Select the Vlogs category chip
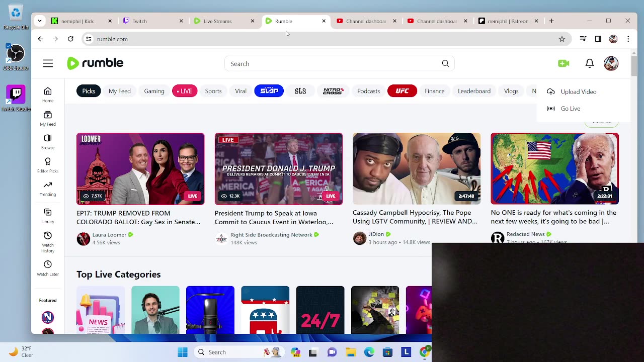 (511, 91)
